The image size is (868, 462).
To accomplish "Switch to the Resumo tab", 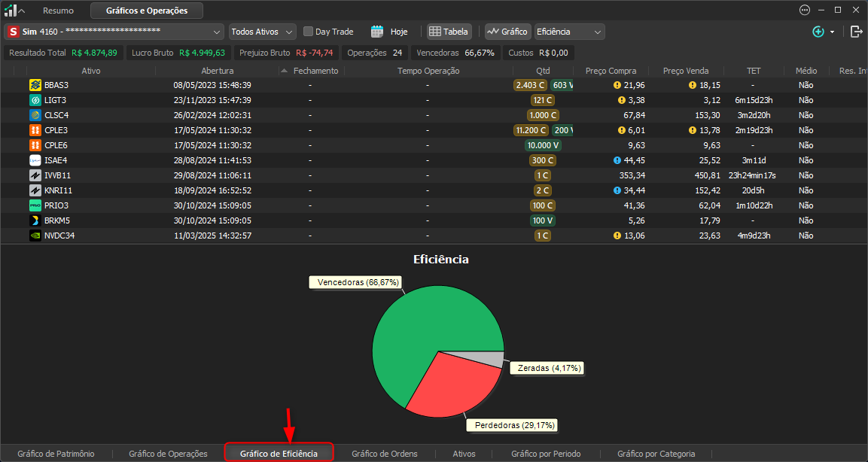I will (58, 11).
